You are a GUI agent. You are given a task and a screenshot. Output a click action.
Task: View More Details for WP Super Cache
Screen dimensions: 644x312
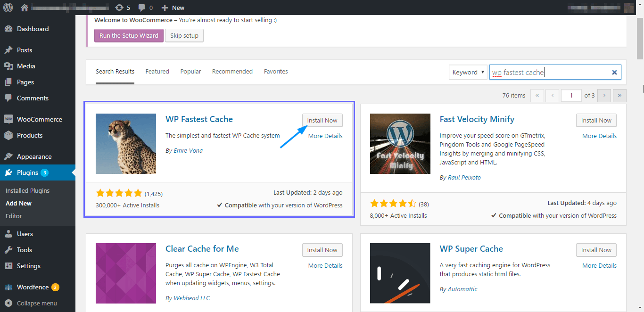[x=599, y=265]
